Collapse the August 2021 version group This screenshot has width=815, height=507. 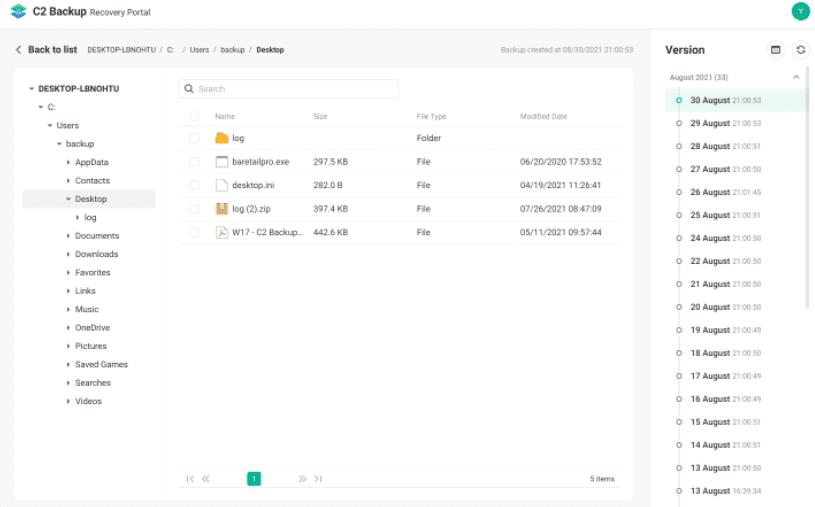coord(796,77)
